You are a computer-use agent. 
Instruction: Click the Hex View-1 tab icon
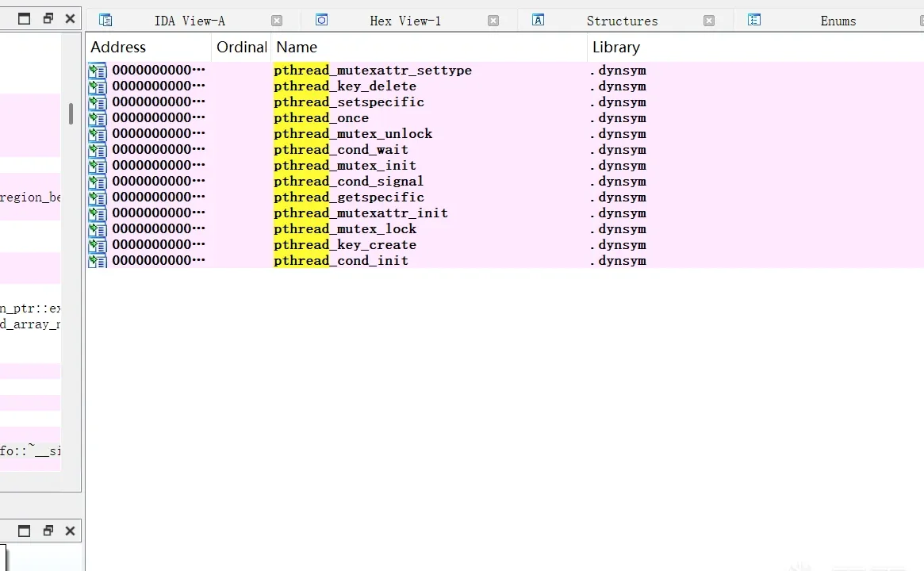[321, 20]
